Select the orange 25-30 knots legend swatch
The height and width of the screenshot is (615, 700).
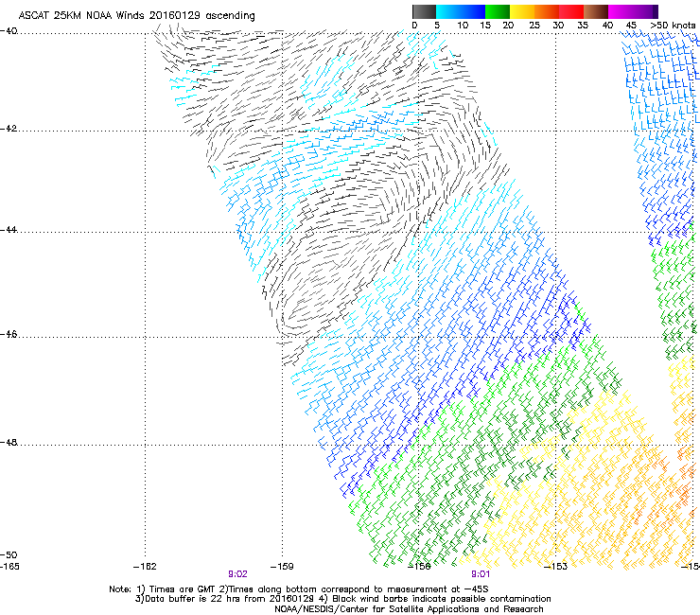(x=547, y=11)
